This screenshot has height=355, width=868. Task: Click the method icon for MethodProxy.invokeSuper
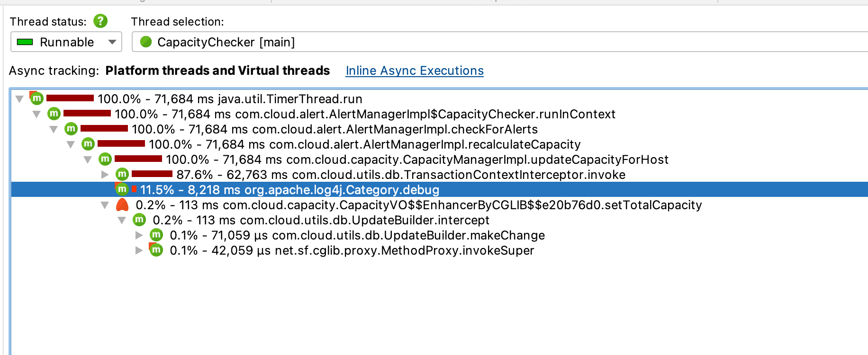click(156, 250)
